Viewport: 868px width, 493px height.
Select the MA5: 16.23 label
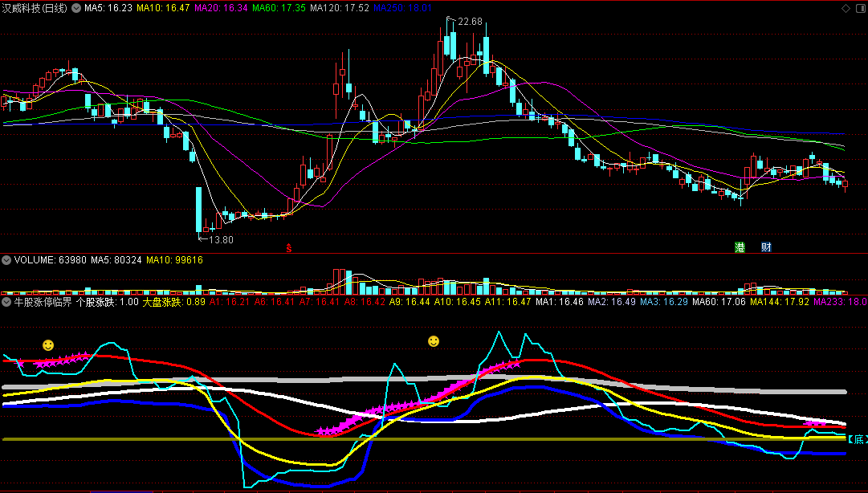[108, 8]
